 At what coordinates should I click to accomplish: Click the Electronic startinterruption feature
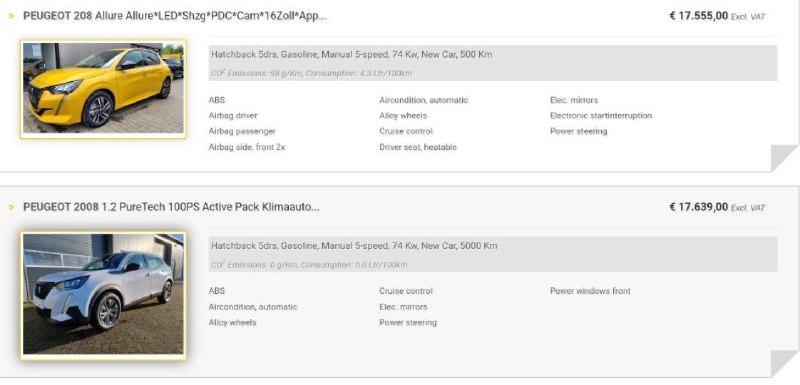[601, 116]
